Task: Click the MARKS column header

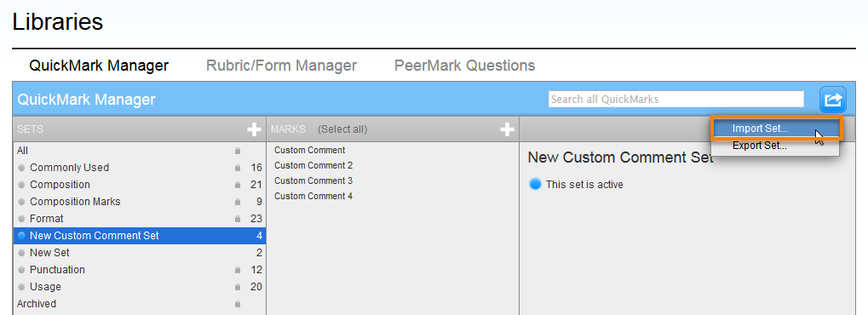Action: pyautogui.click(x=288, y=129)
